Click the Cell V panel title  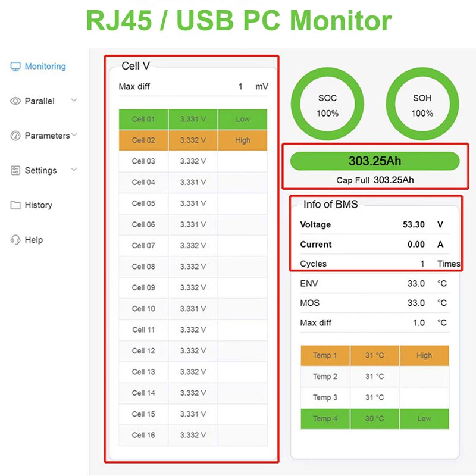(x=136, y=66)
